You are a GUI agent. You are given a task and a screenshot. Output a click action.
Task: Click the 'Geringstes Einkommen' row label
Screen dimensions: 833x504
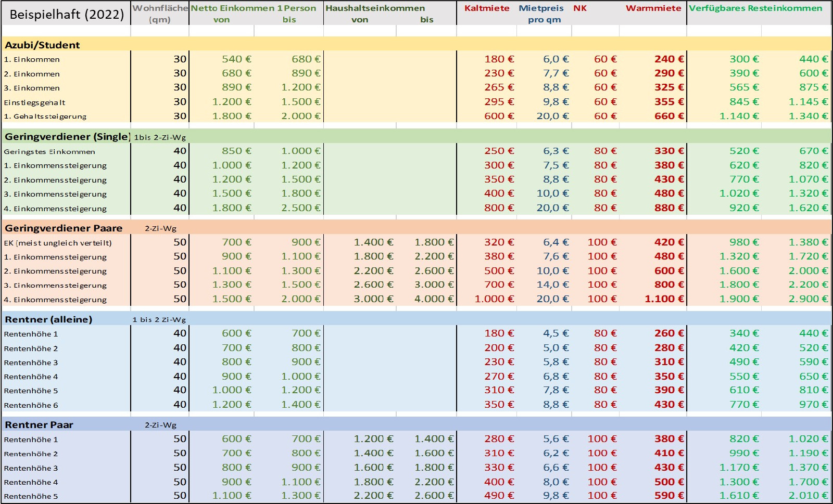49,152
